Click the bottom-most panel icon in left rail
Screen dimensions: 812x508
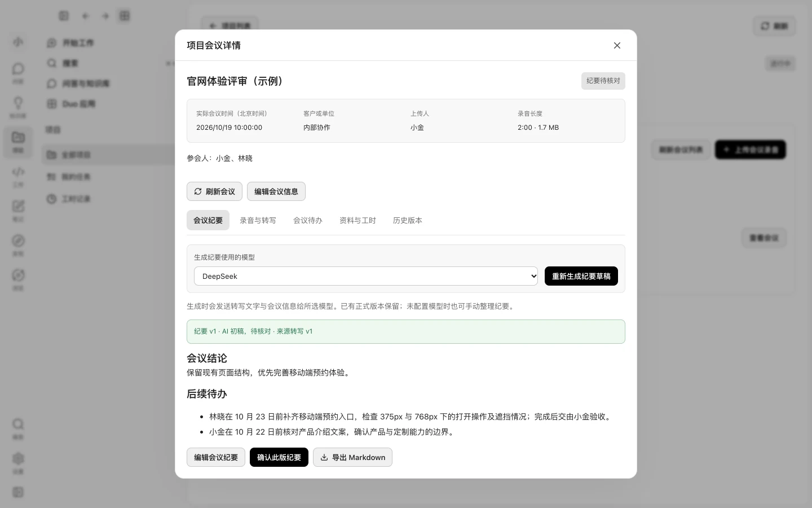18,492
